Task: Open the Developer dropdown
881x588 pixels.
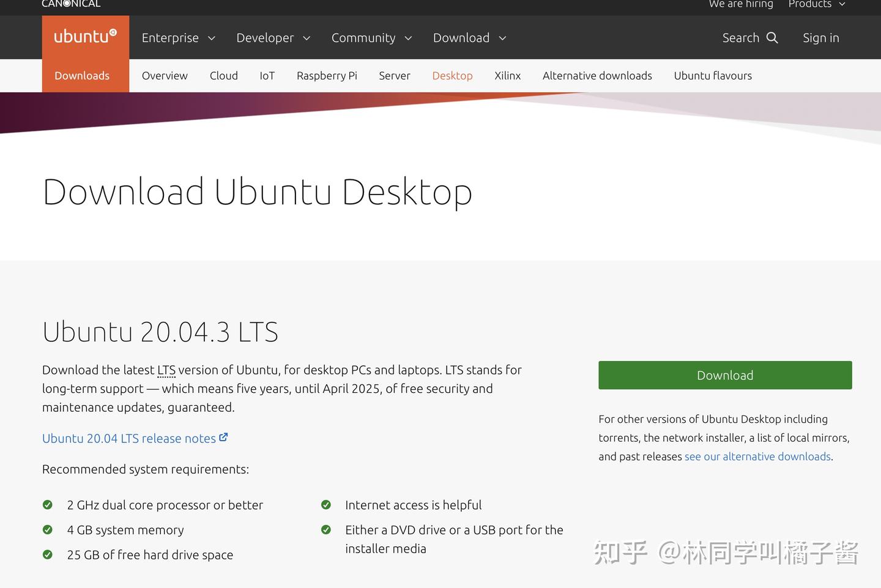Action: coord(273,37)
